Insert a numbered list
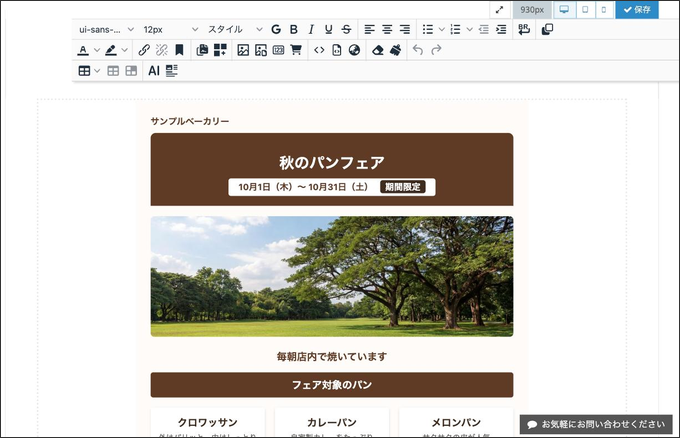 click(x=455, y=29)
